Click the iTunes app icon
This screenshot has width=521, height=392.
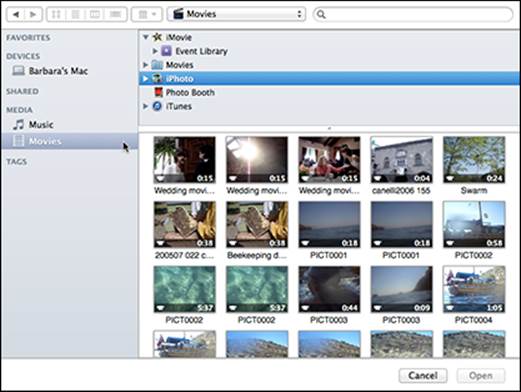pos(157,106)
